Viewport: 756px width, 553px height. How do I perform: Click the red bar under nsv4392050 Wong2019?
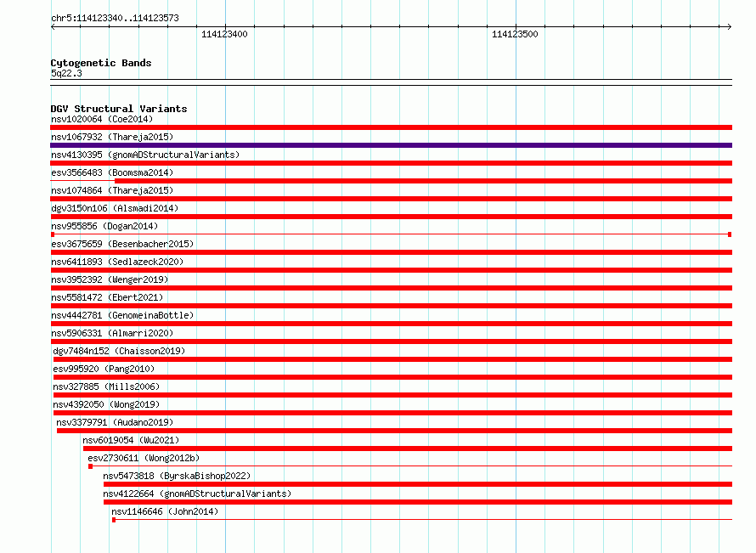pos(393,413)
